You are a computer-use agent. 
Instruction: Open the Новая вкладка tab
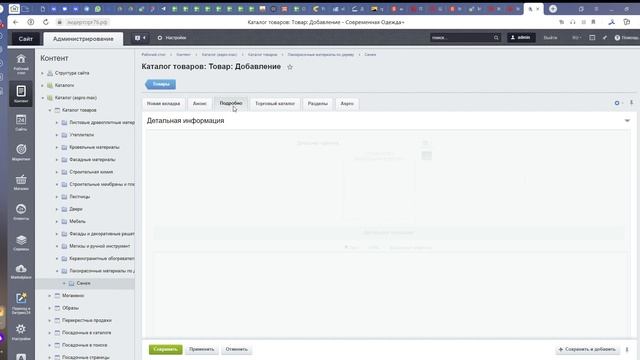163,103
